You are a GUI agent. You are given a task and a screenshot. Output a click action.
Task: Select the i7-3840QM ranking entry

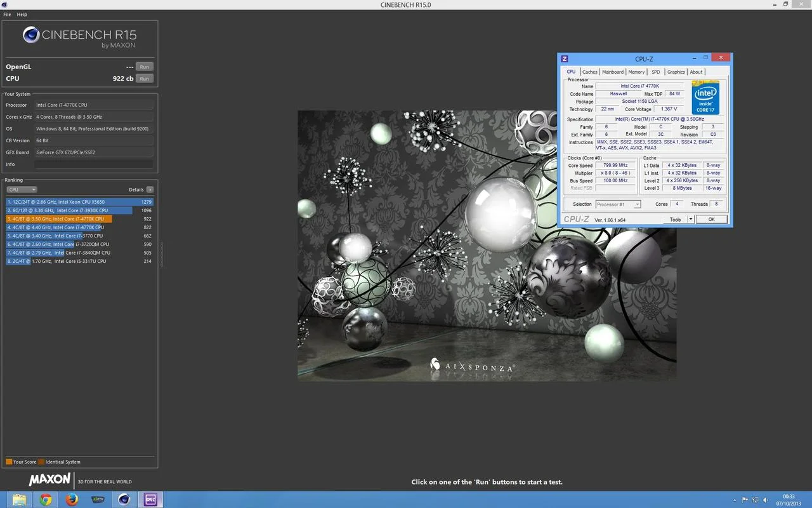79,253
